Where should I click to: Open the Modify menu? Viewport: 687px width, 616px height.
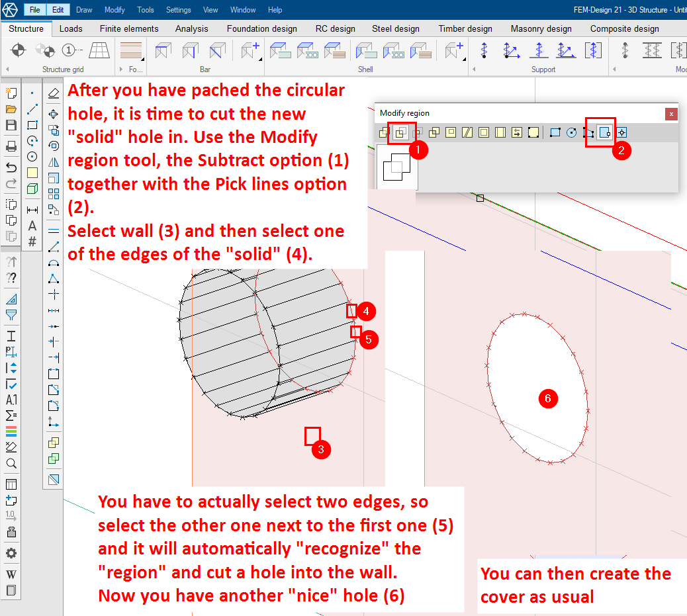[x=114, y=10]
